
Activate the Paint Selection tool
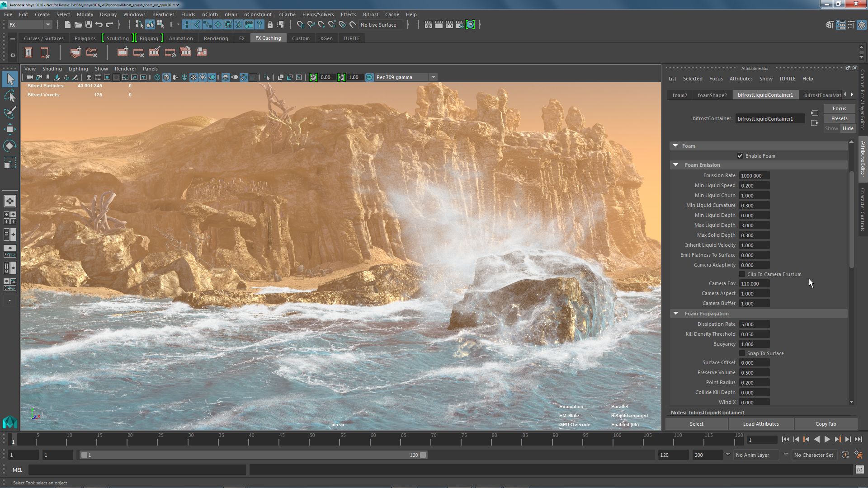[x=9, y=113]
